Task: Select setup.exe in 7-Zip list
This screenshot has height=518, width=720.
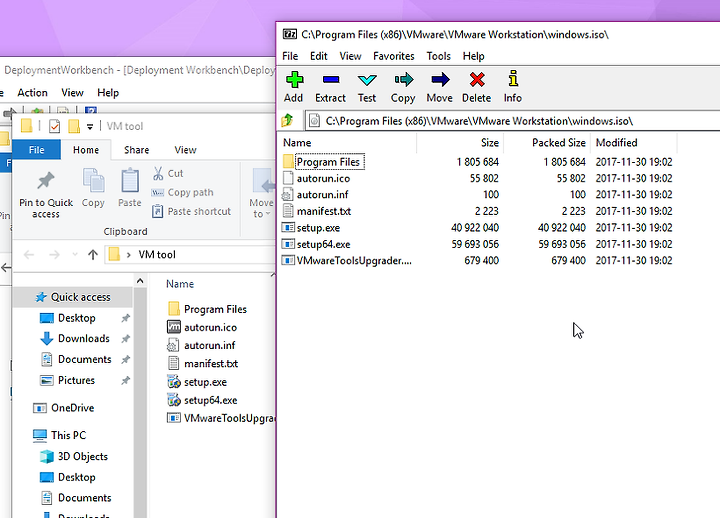Action: pos(318,228)
